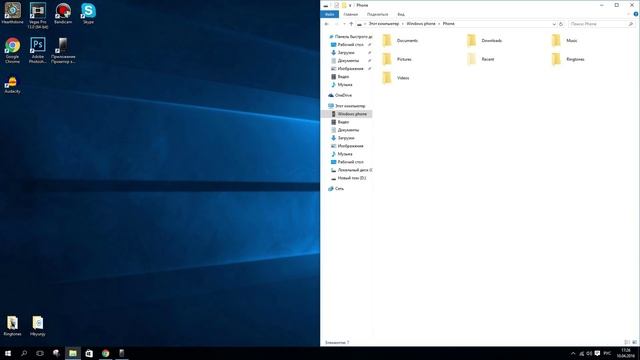This screenshot has height=360, width=640.
Task: Select 'Видео' under Этот компьютер
Action: (x=340, y=122)
